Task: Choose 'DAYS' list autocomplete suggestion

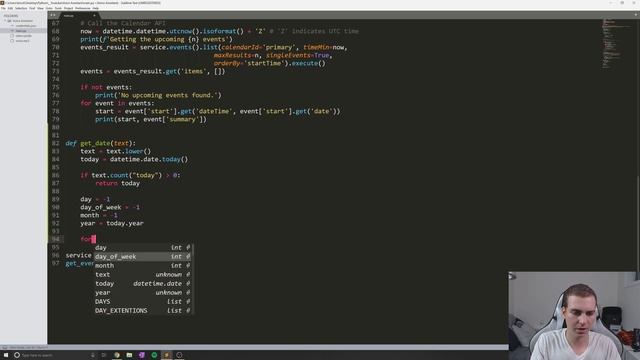Action: coord(142,301)
